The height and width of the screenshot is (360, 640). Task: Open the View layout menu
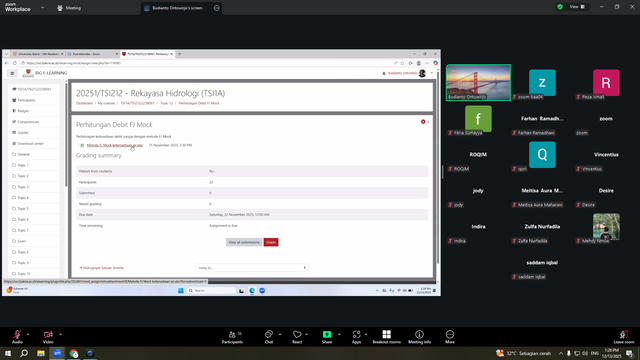pyautogui.click(x=577, y=7)
